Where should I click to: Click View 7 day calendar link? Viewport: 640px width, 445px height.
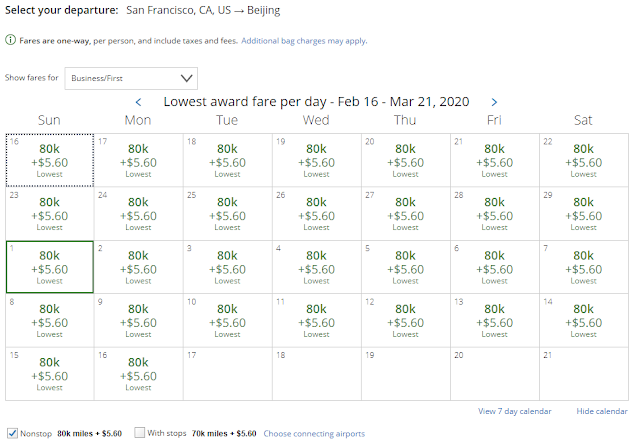514,412
